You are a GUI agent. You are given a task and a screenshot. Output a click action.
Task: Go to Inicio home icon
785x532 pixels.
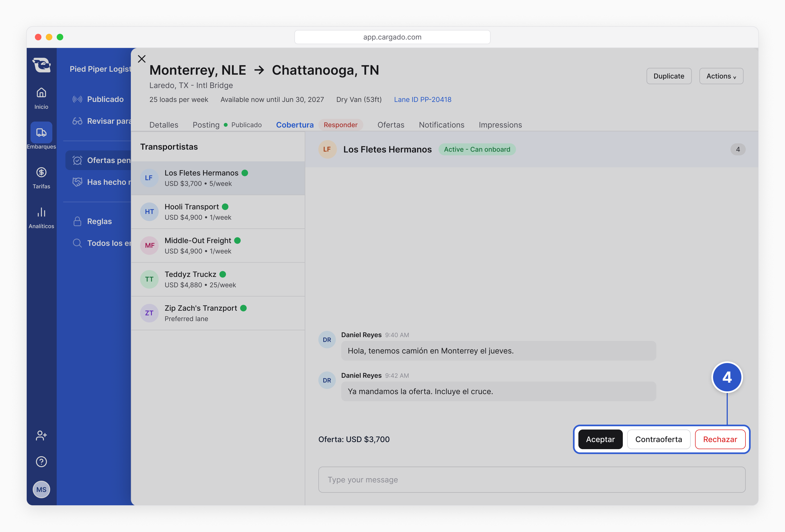pyautogui.click(x=41, y=93)
